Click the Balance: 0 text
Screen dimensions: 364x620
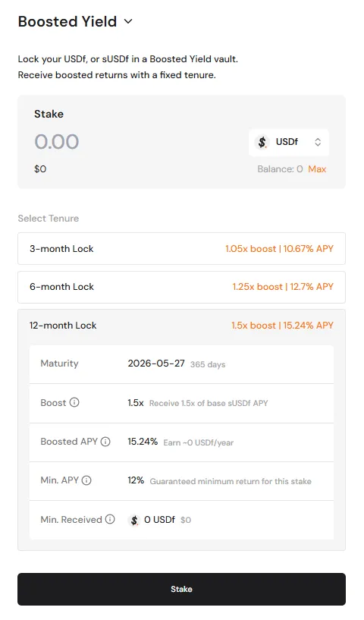(x=280, y=169)
